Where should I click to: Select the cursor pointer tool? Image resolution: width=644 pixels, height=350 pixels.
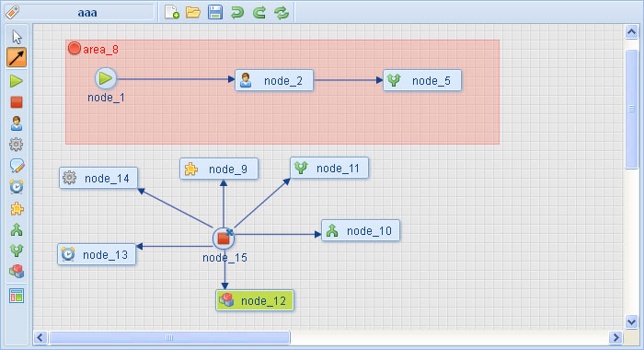17,37
